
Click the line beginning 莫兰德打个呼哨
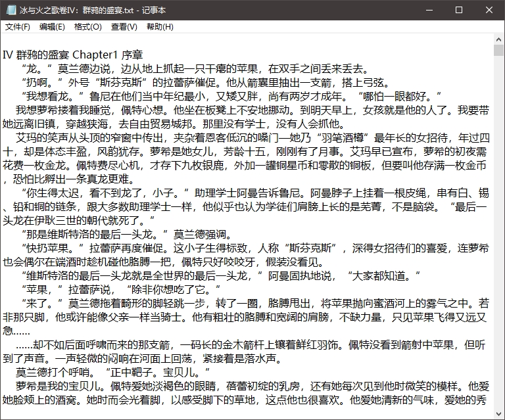point(99,372)
